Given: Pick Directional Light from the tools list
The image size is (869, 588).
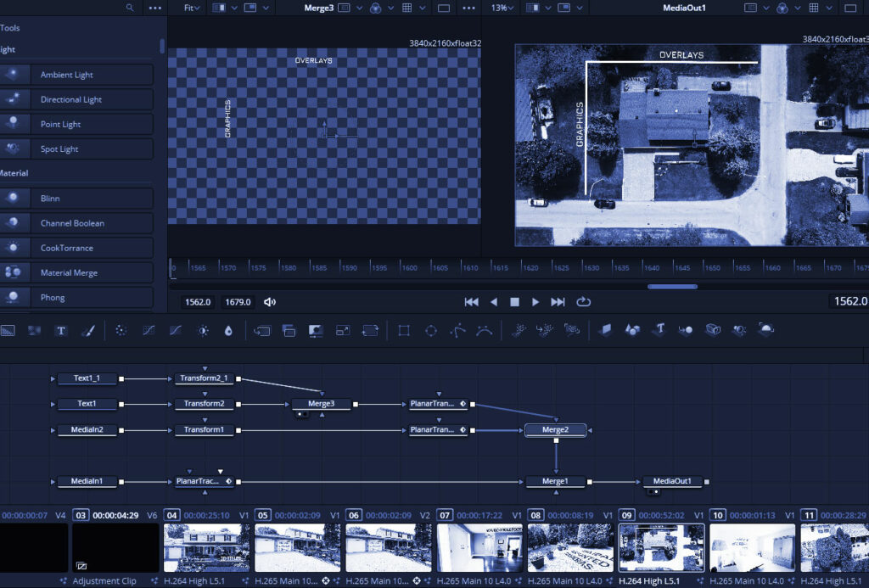Looking at the screenshot, I should click(x=76, y=100).
